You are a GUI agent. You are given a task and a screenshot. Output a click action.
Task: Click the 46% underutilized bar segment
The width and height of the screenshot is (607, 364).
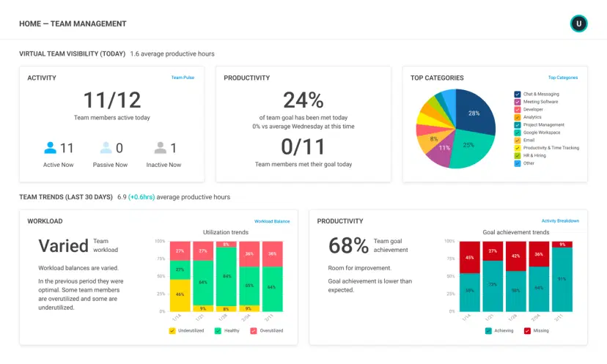point(180,294)
